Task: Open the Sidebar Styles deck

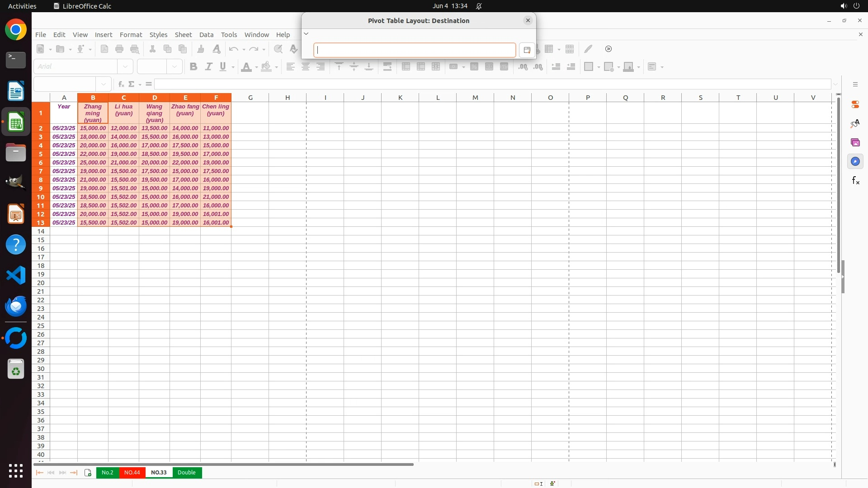Action: tap(855, 124)
